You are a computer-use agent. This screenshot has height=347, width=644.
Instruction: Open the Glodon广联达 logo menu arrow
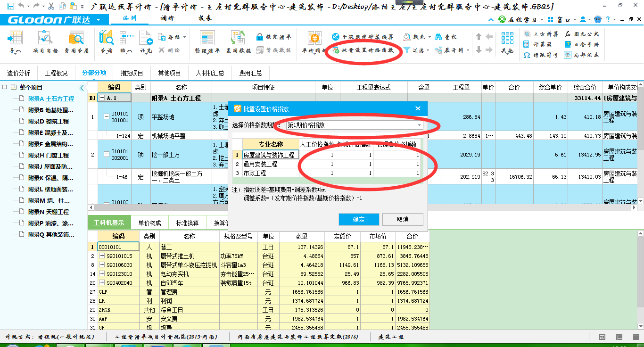(x=98, y=20)
